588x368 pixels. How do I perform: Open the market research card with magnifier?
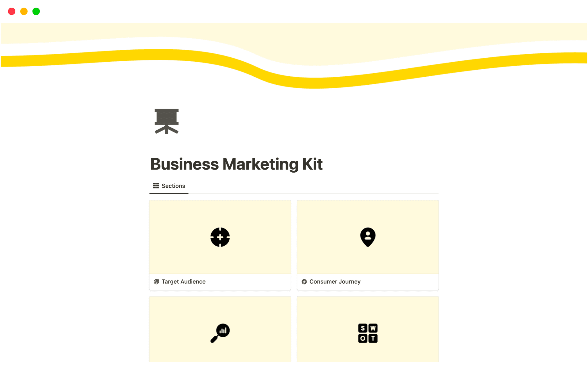pyautogui.click(x=220, y=329)
